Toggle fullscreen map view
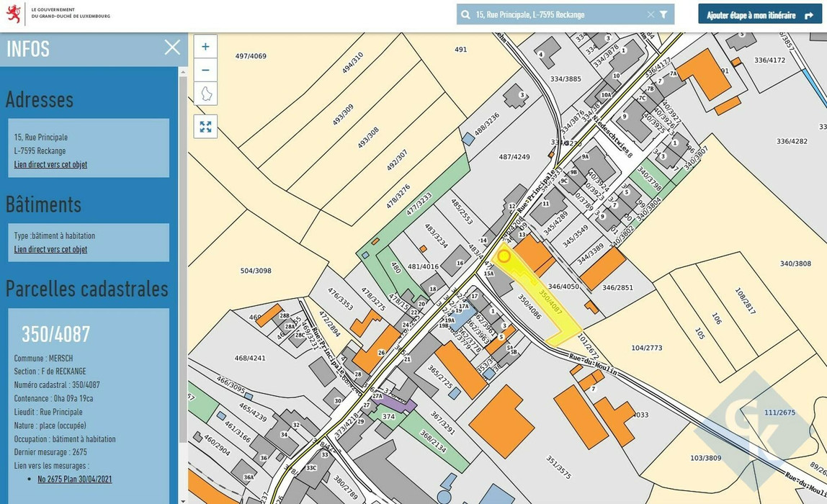Viewport: 827px width, 504px height. tap(205, 127)
